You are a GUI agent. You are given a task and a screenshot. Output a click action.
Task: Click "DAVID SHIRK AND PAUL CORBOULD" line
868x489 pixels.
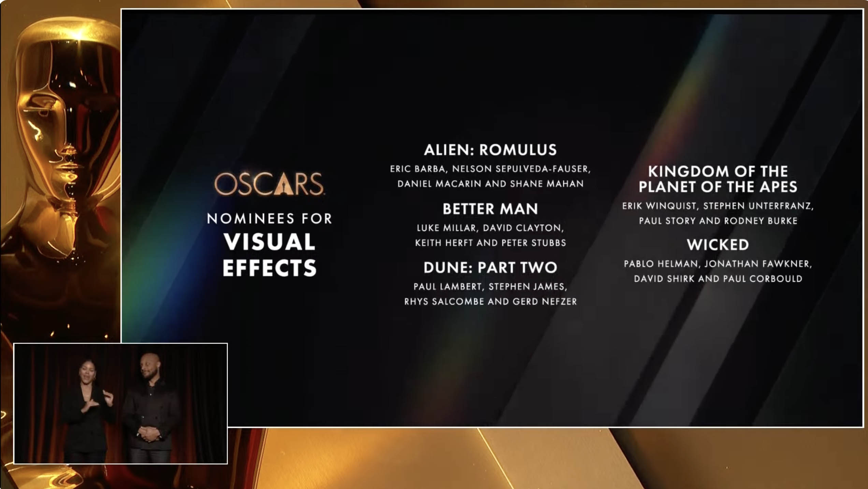[718, 279]
